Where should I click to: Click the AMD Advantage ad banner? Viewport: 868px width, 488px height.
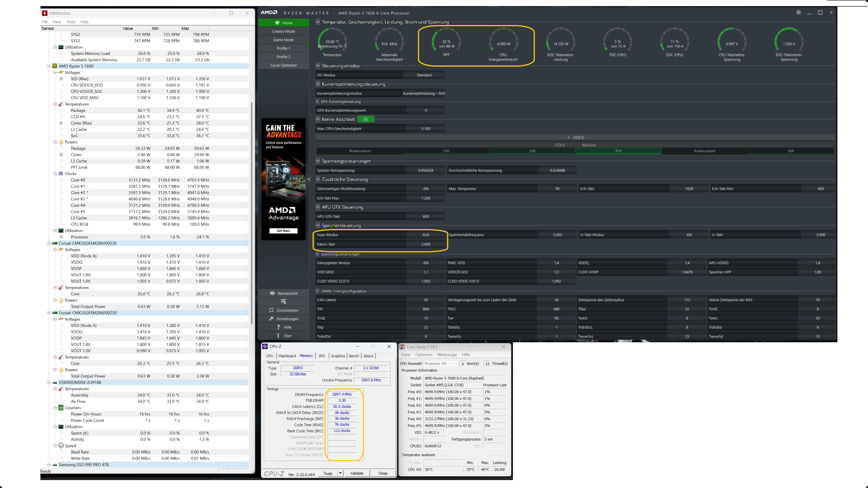click(x=283, y=179)
